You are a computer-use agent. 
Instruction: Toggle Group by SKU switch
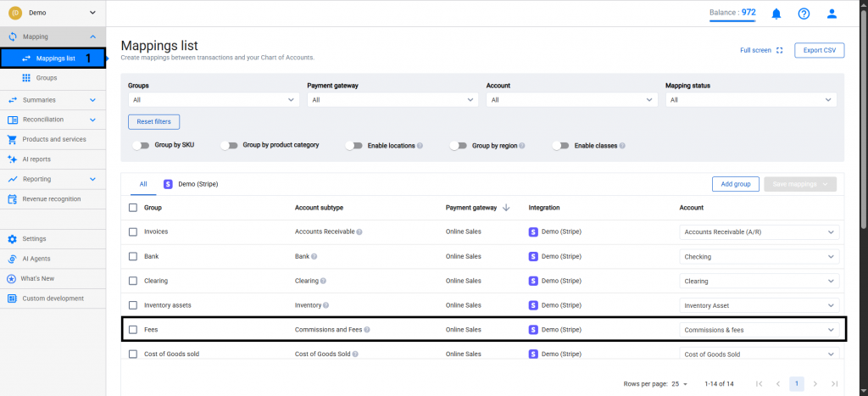(141, 146)
